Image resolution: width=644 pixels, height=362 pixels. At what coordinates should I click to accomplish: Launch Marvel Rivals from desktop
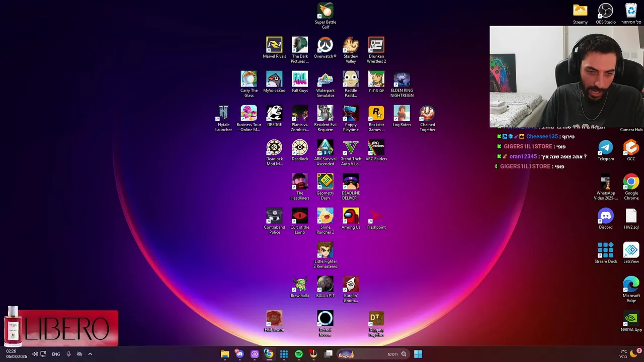point(274,48)
